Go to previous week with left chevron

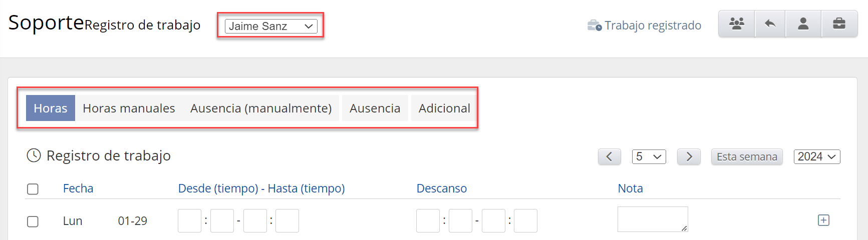pyautogui.click(x=609, y=156)
